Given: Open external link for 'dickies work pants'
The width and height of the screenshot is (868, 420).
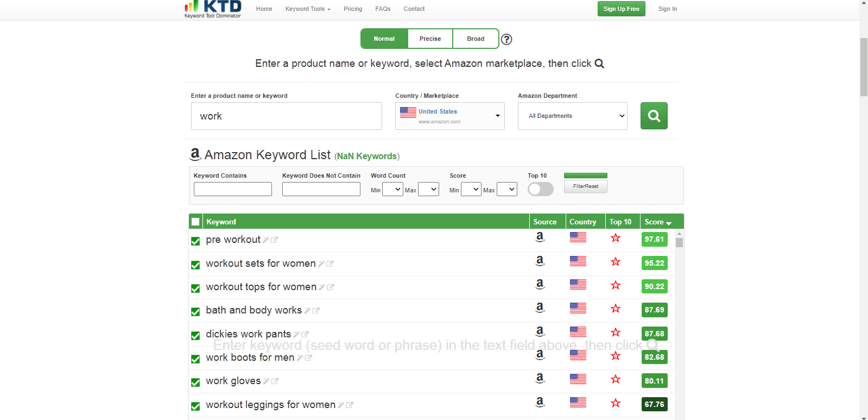Looking at the screenshot, I should pyautogui.click(x=305, y=334).
